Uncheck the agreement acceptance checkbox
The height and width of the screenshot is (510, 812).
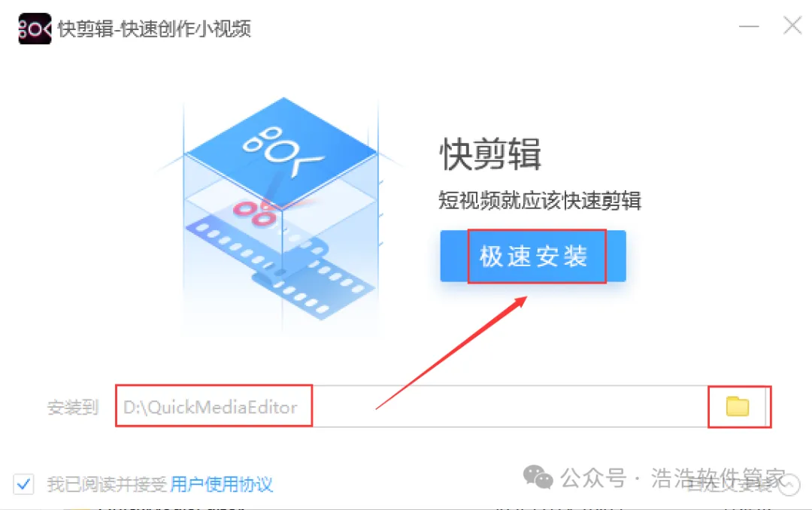click(23, 484)
